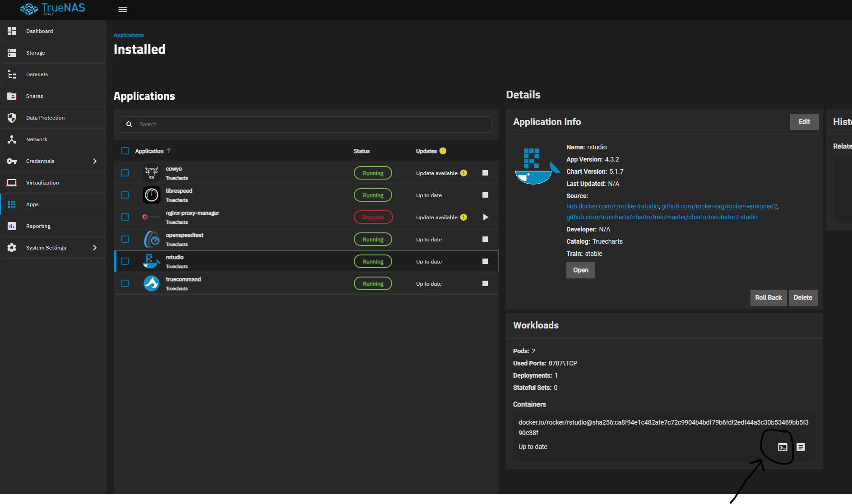852x504 pixels.
Task: Click the Apps grid icon
Action: tap(12, 204)
